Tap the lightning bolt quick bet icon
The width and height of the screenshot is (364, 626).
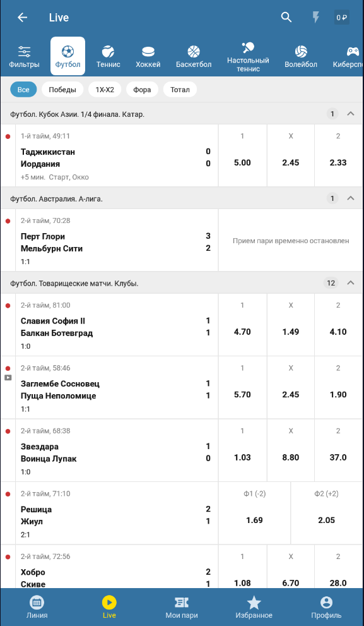[316, 17]
